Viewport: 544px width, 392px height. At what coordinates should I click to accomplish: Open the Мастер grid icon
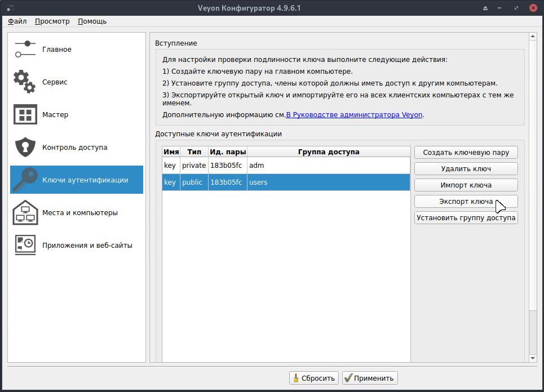tap(25, 114)
